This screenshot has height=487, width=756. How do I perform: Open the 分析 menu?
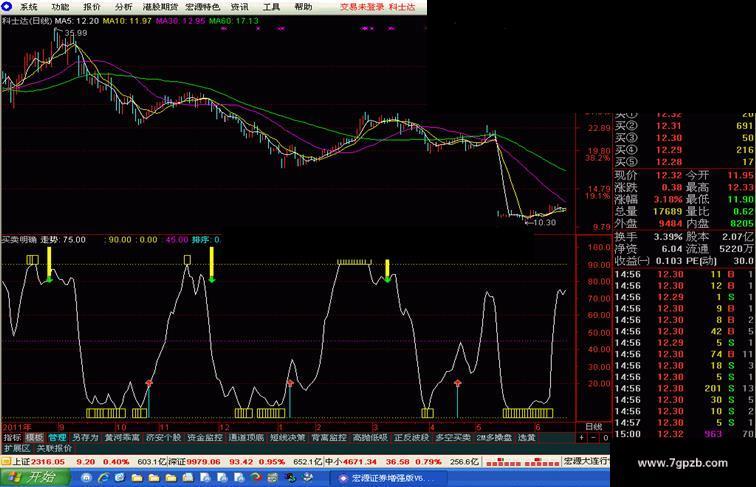(x=123, y=7)
